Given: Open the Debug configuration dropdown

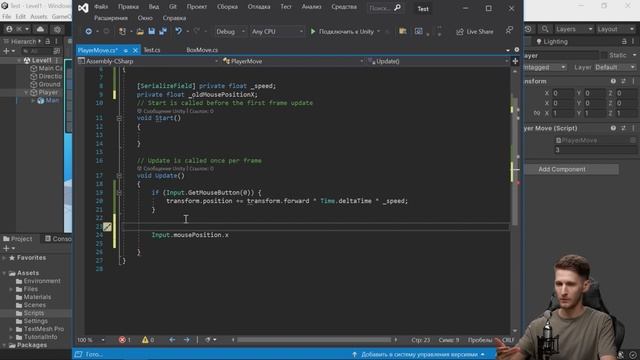Looking at the screenshot, I should click(231, 31).
